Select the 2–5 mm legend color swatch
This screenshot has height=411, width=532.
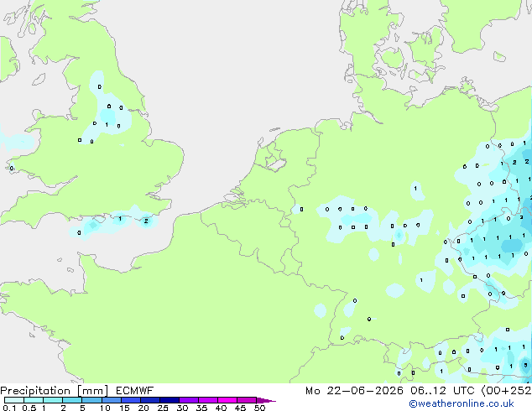(72, 400)
